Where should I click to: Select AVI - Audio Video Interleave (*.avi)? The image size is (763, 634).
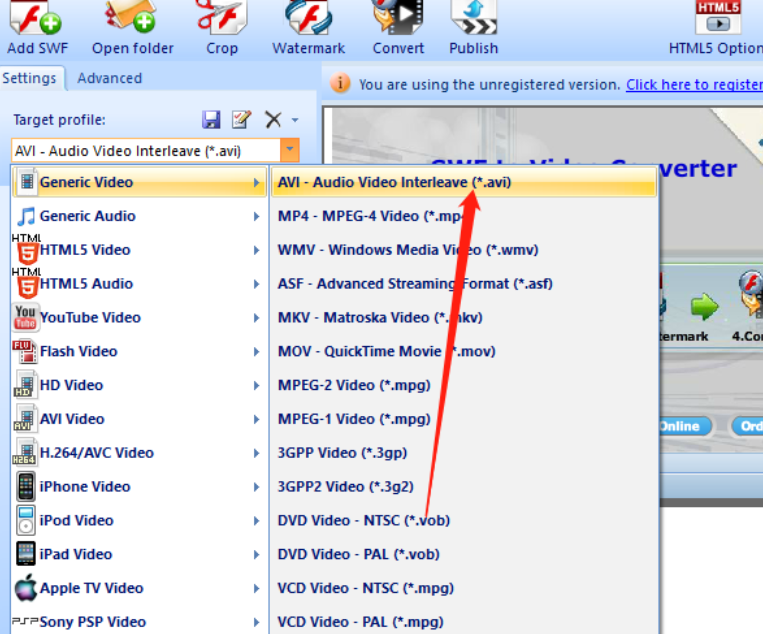(464, 182)
